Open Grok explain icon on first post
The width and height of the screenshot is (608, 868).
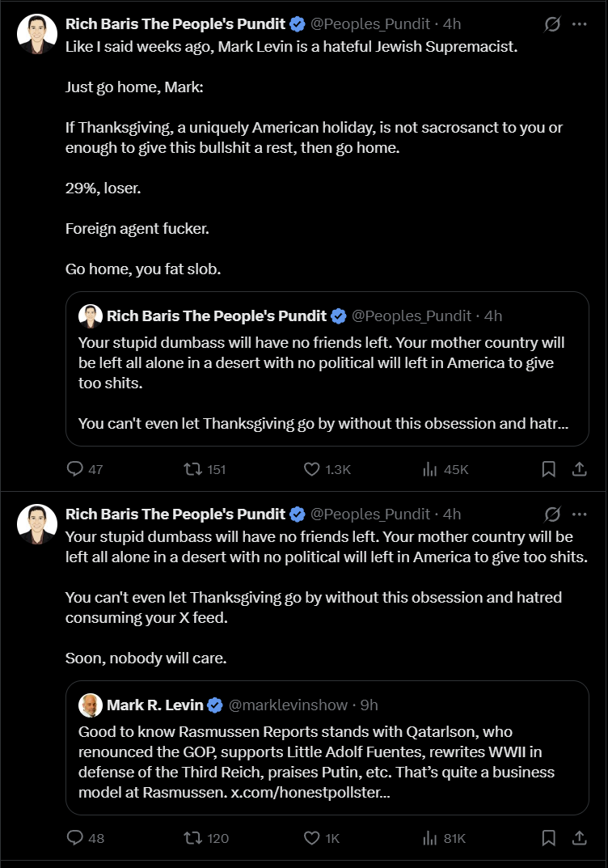pos(552,23)
